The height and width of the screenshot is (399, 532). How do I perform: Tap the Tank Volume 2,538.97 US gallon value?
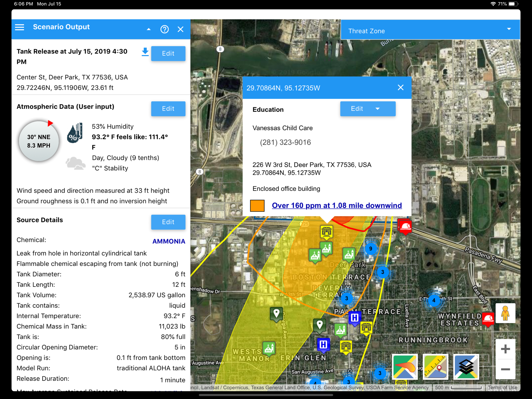click(157, 295)
